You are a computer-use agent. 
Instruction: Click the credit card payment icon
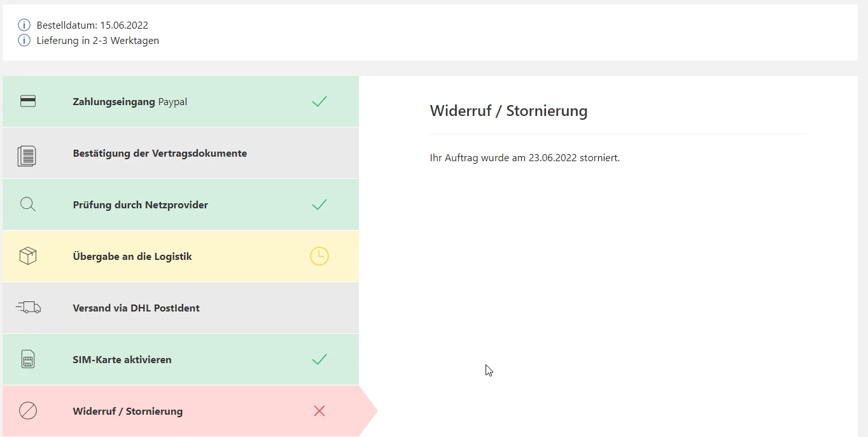point(28,101)
